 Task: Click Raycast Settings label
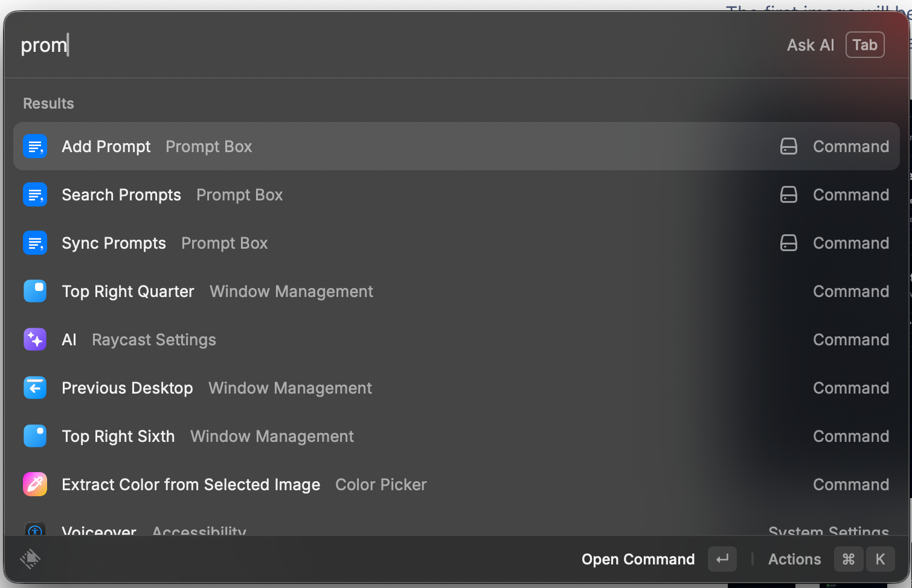pyautogui.click(x=154, y=340)
